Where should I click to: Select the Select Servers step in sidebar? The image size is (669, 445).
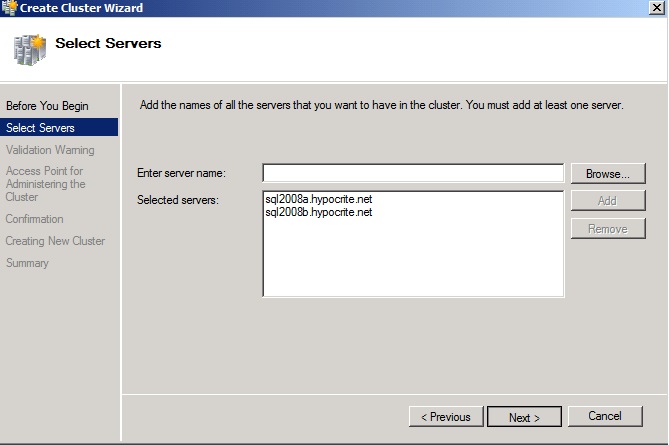click(59, 128)
